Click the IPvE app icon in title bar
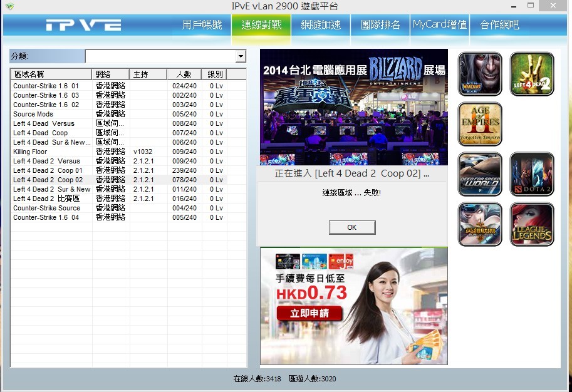This screenshot has width=572, height=392. 10,6
